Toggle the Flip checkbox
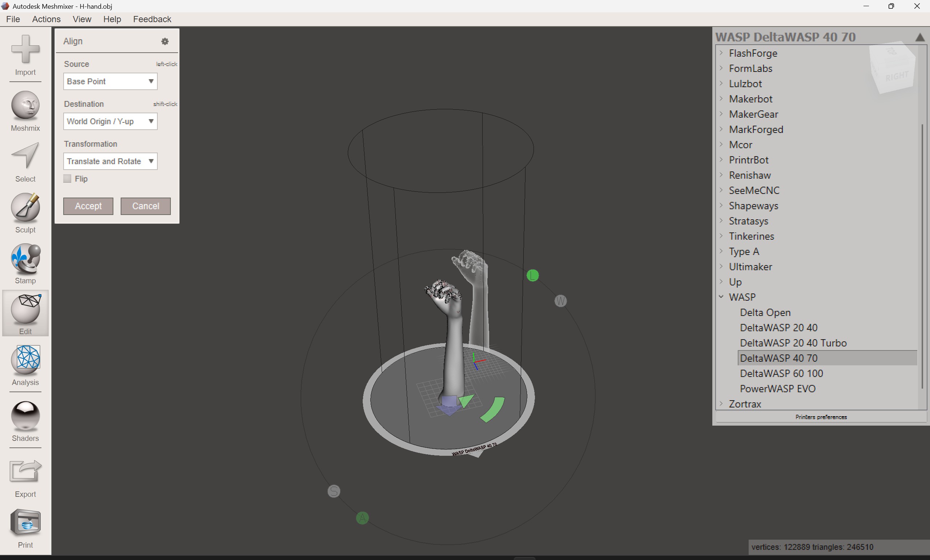Screen dimensions: 930x560 68,179
